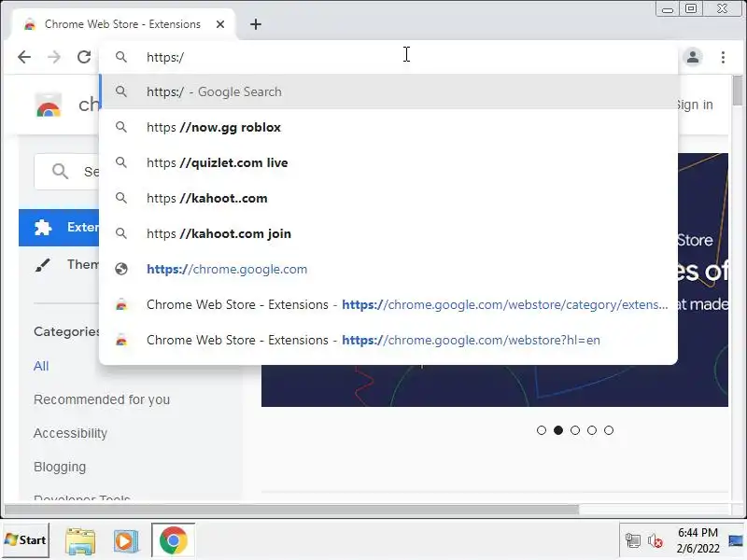Click the horizontal scrollbar thumb
The width and height of the screenshot is (747, 560).
[291, 510]
